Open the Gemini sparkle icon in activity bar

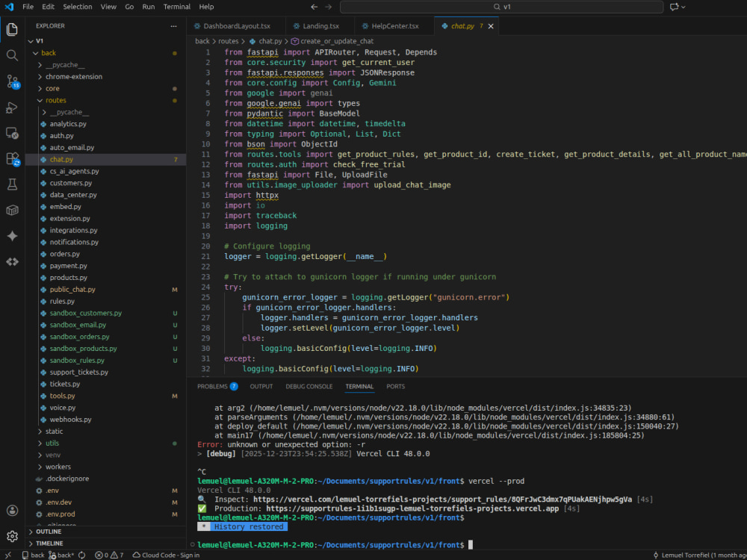tap(13, 236)
